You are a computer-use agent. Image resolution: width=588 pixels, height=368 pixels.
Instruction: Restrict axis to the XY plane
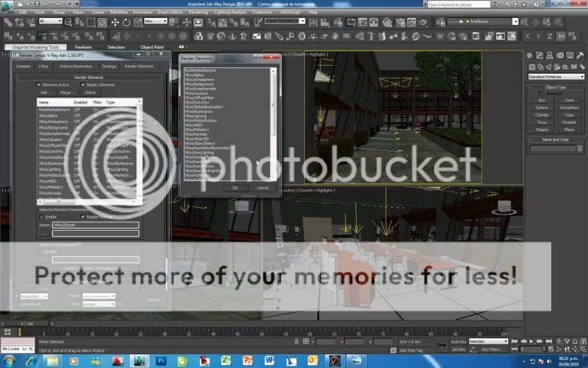[561, 36]
